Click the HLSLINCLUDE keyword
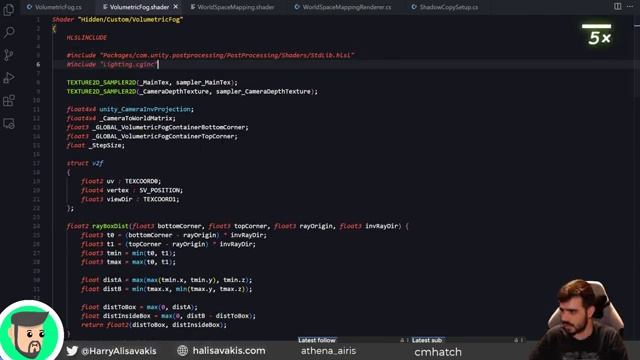The image size is (640, 360). (87, 37)
